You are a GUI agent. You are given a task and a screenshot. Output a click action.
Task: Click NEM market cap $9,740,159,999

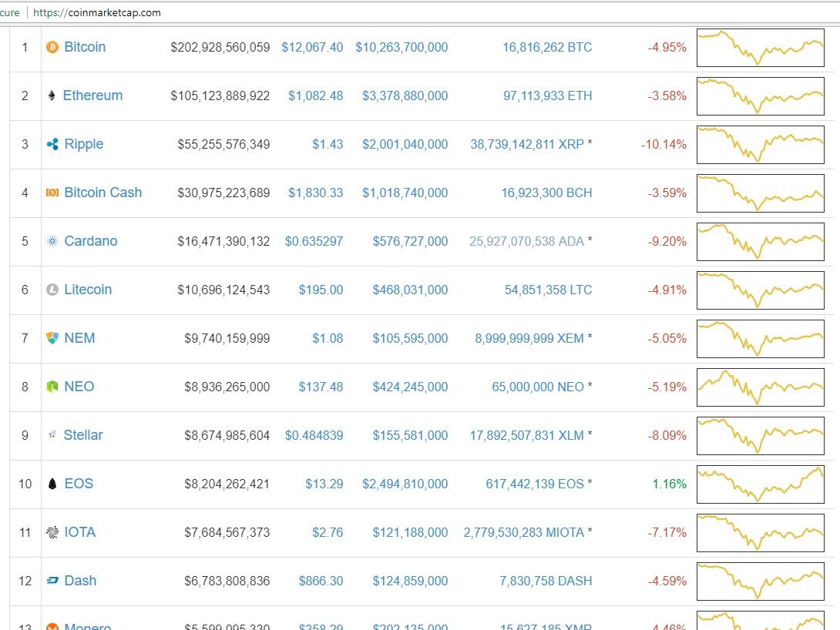pyautogui.click(x=227, y=338)
